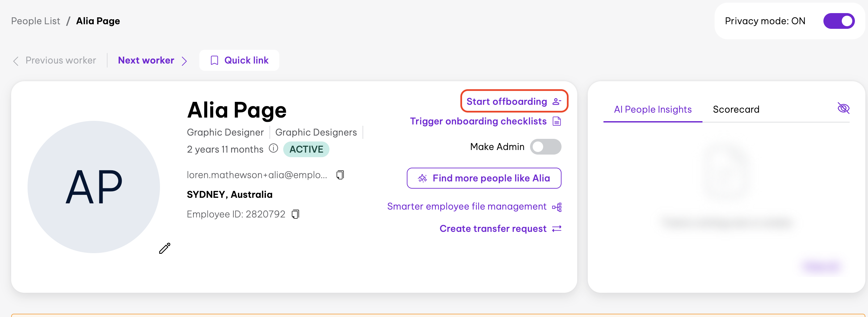Click the bookmark icon in Quick link

point(214,60)
